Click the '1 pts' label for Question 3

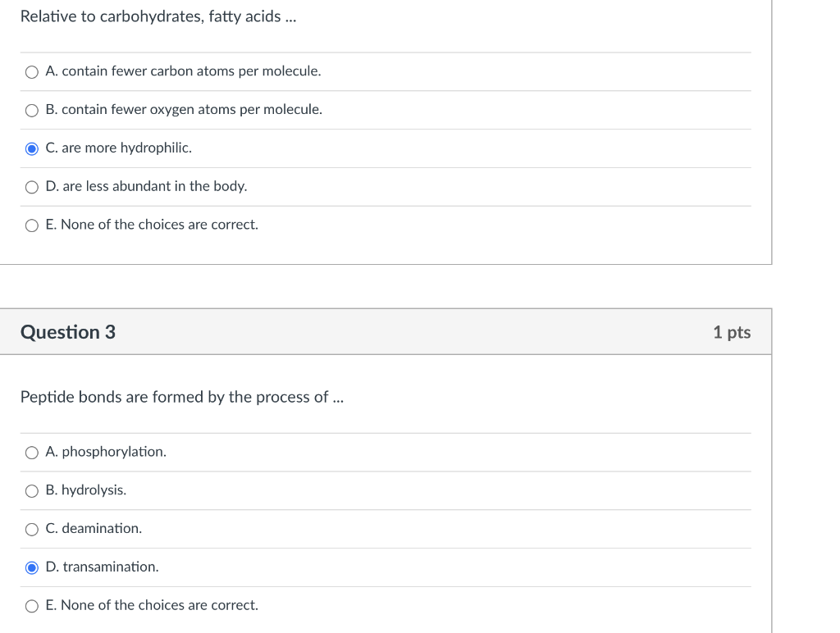tap(731, 332)
